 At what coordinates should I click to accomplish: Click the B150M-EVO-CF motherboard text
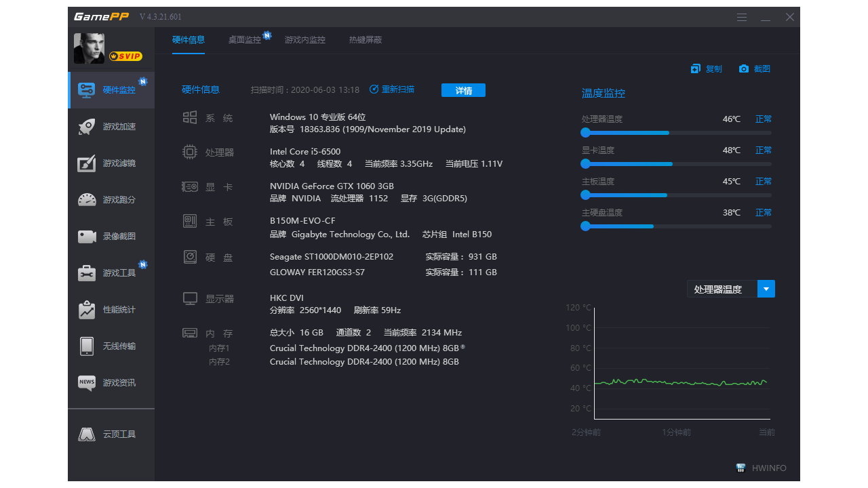[x=302, y=221]
